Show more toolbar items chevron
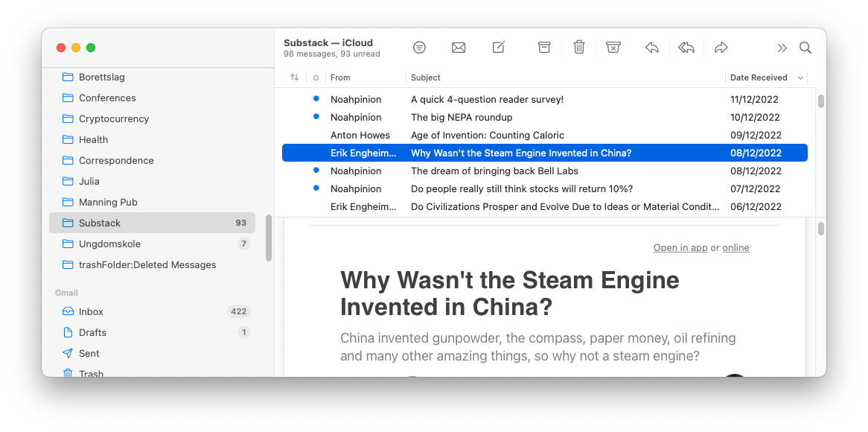Viewport: 868px width, 432px height. click(x=782, y=48)
